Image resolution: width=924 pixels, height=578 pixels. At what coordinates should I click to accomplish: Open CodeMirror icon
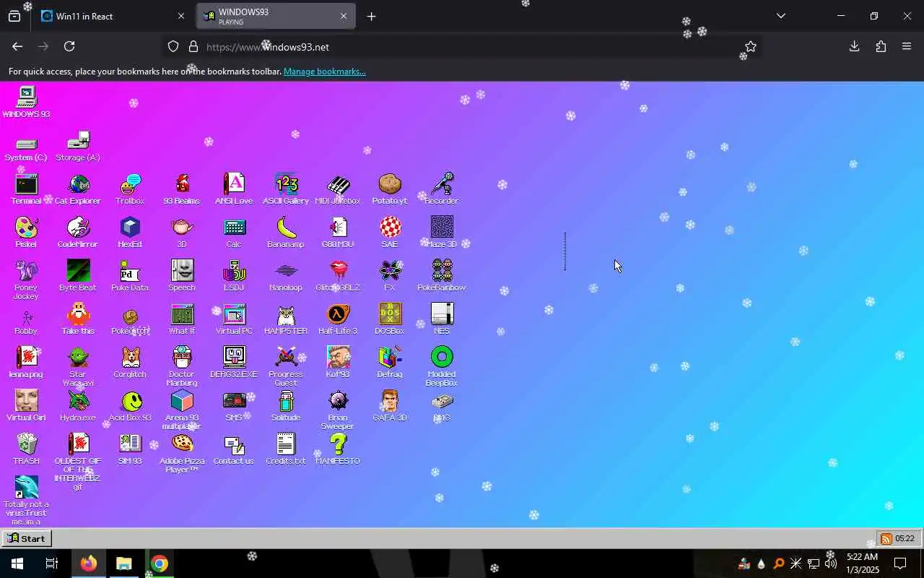(78, 233)
